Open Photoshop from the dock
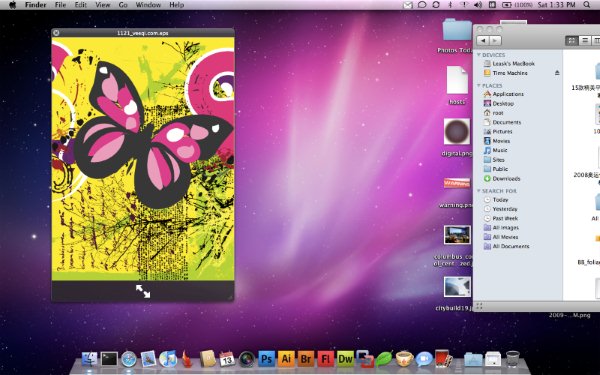 coord(266,359)
